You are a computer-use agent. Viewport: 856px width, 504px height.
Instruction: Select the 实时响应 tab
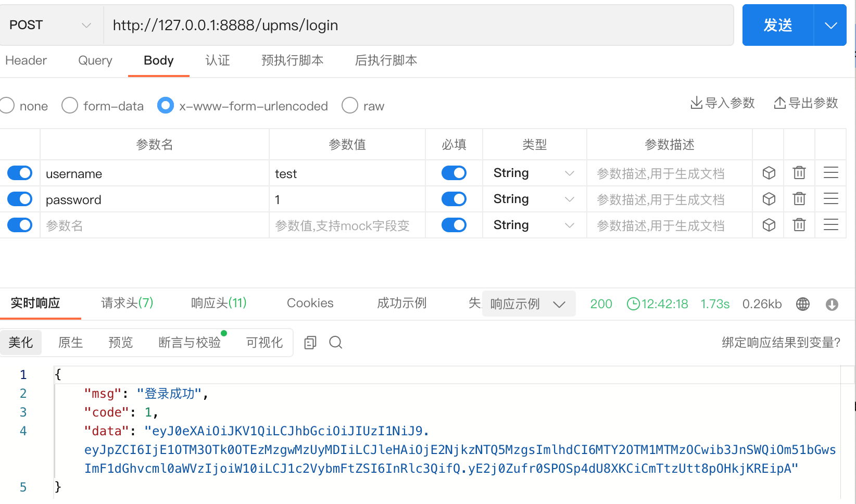[x=35, y=303]
